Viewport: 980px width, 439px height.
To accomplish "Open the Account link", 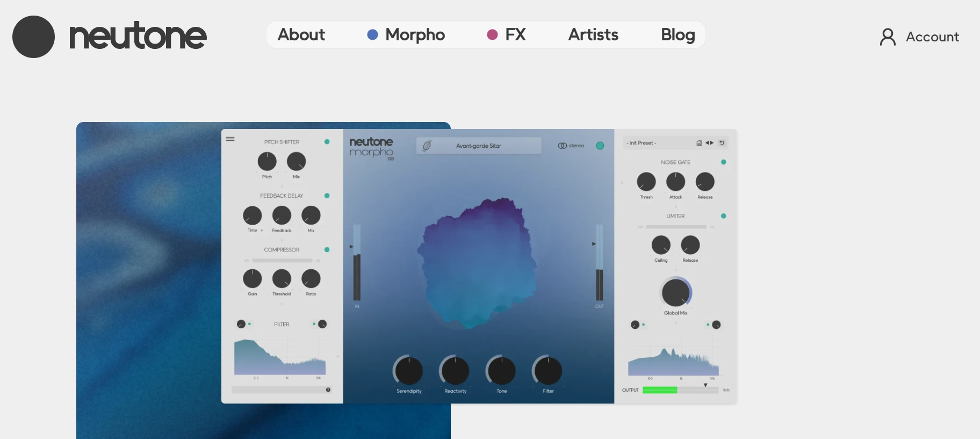I will [x=932, y=37].
